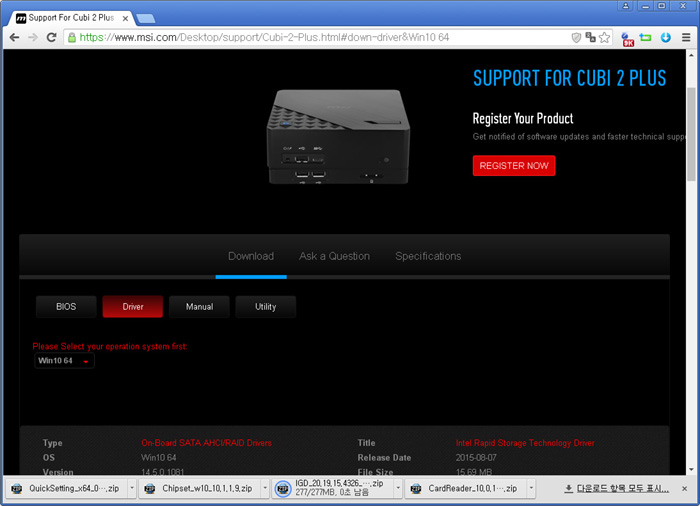Screen dimensions: 700x506
Task: Open a new browser tab
Action: tap(146, 18)
